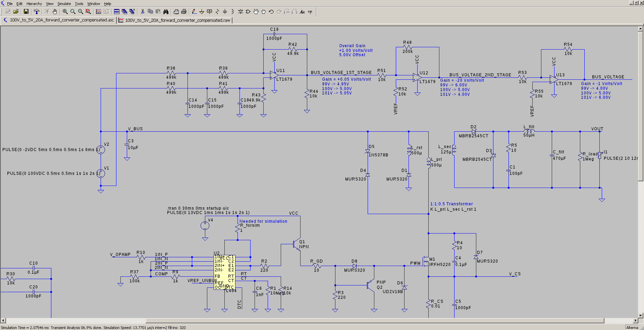The width and height of the screenshot is (644, 330).
Task: Click the Undo arrow icon
Action: click(x=271, y=12)
